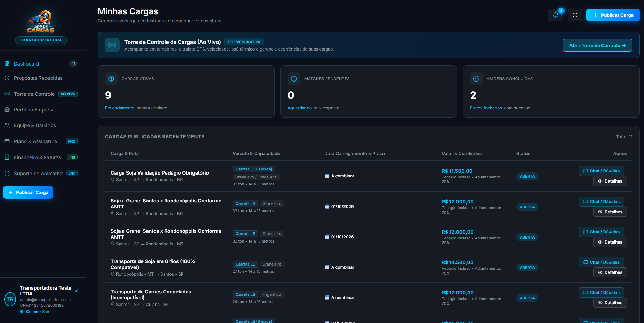Screen dimensions: 644x323
Task: Click Publicar Carga button in sidebar
Action: pos(28,192)
